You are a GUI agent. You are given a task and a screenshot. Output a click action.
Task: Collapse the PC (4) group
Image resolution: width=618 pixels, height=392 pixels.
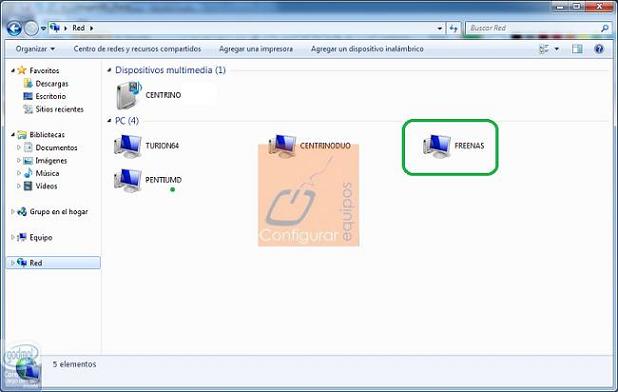(x=109, y=121)
